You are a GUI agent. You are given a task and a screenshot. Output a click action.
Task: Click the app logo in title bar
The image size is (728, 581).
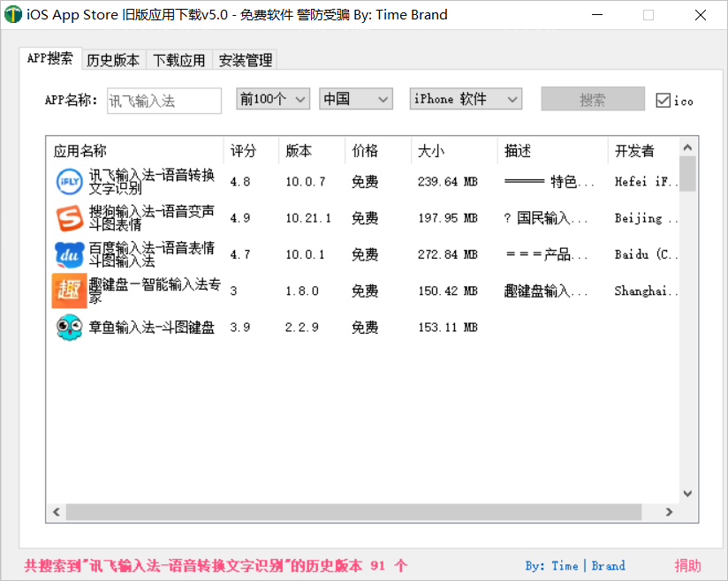tap(13, 15)
